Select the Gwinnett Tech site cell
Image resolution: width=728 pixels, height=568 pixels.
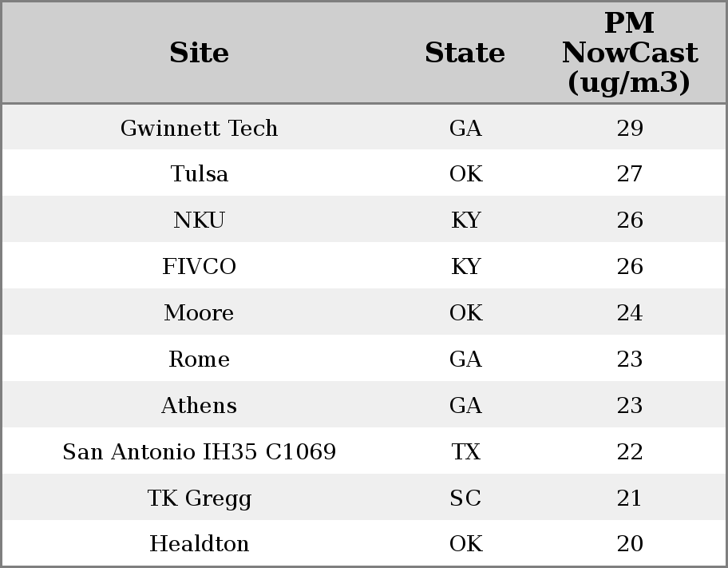(x=199, y=128)
